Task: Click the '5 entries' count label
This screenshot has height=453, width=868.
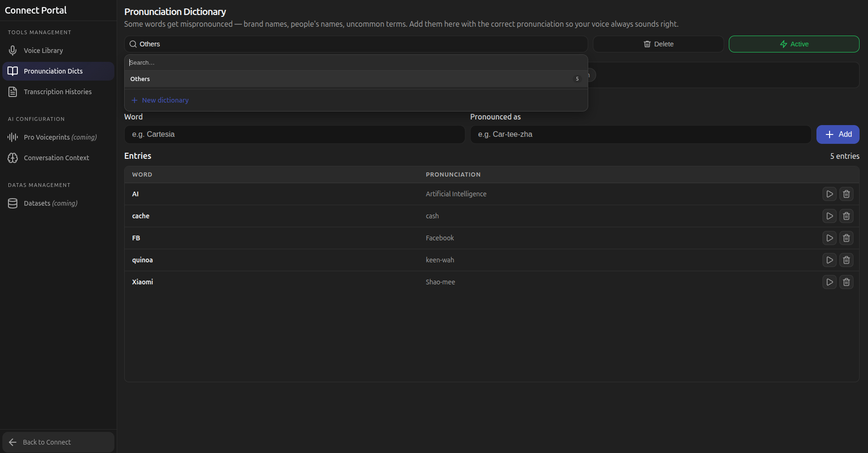Action: click(845, 156)
